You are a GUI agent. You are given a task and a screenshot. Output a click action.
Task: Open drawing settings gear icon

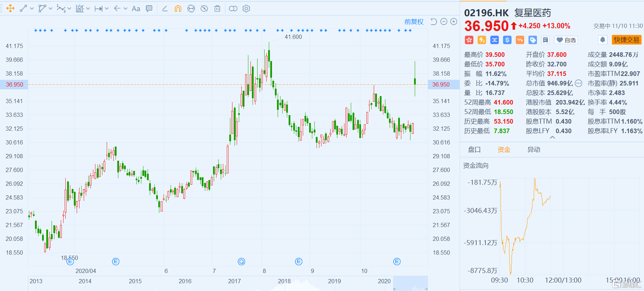(246, 8)
